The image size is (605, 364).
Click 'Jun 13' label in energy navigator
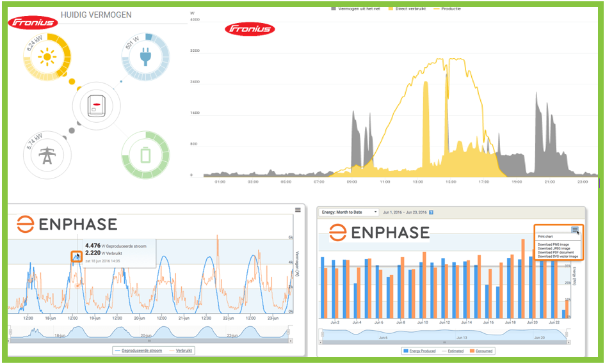pos(462,338)
